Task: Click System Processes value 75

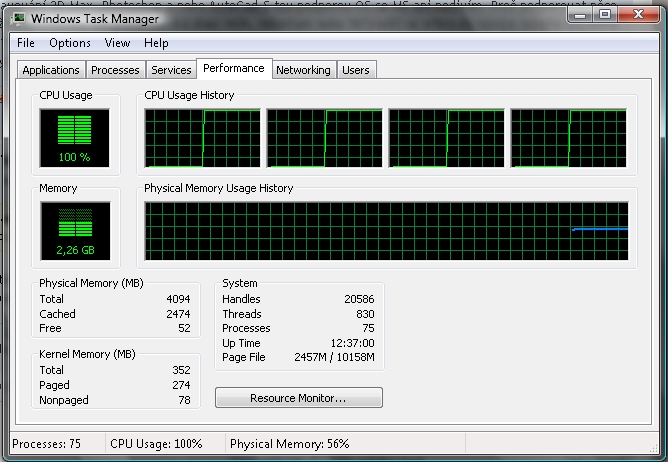Action: [368, 328]
